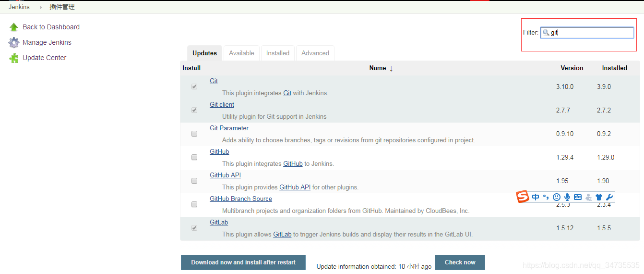Click the Check now button
The width and height of the screenshot is (644, 274).
coord(460,262)
